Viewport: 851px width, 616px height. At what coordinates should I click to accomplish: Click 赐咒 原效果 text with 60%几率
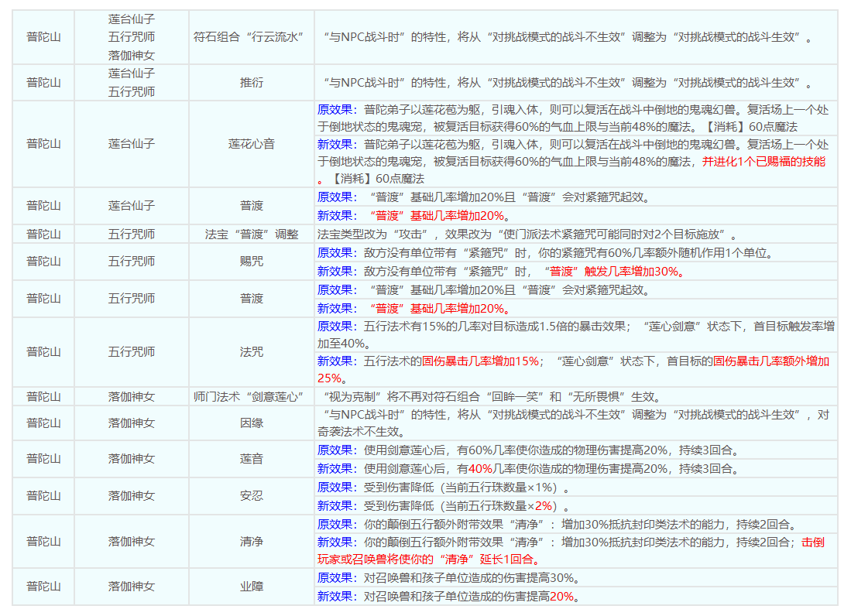545,253
